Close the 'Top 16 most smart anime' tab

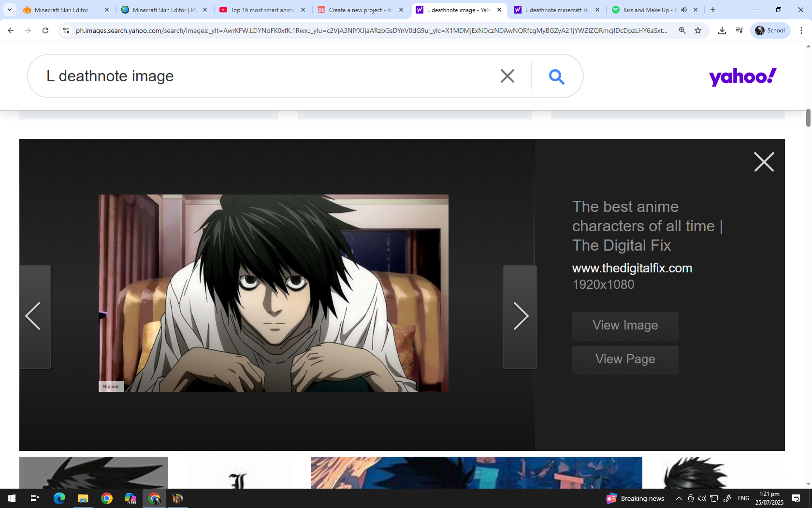[x=303, y=10]
